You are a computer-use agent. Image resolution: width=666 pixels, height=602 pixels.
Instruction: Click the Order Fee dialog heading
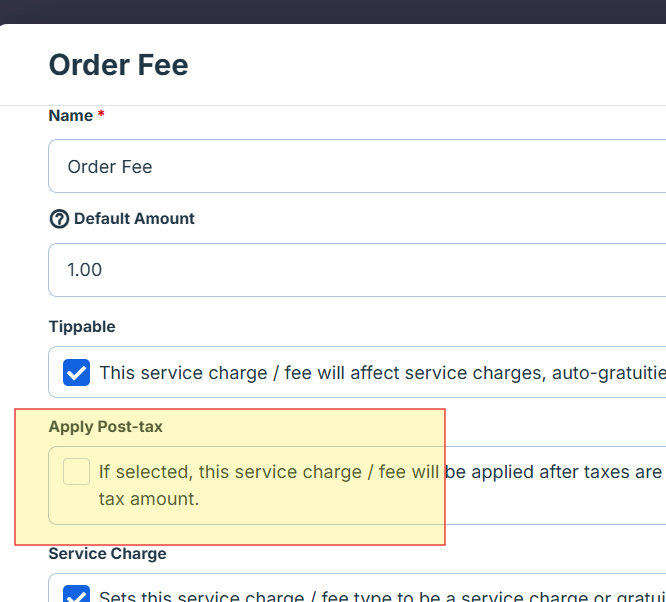(x=118, y=66)
